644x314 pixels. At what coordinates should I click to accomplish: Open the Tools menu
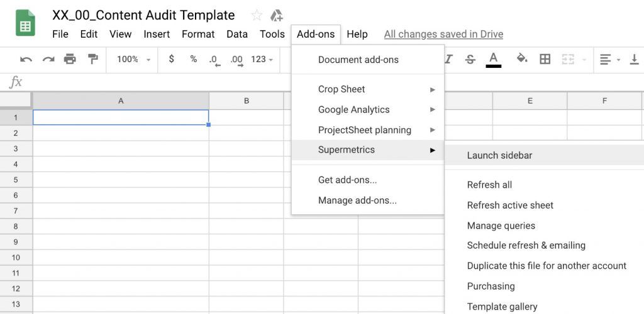coord(272,34)
